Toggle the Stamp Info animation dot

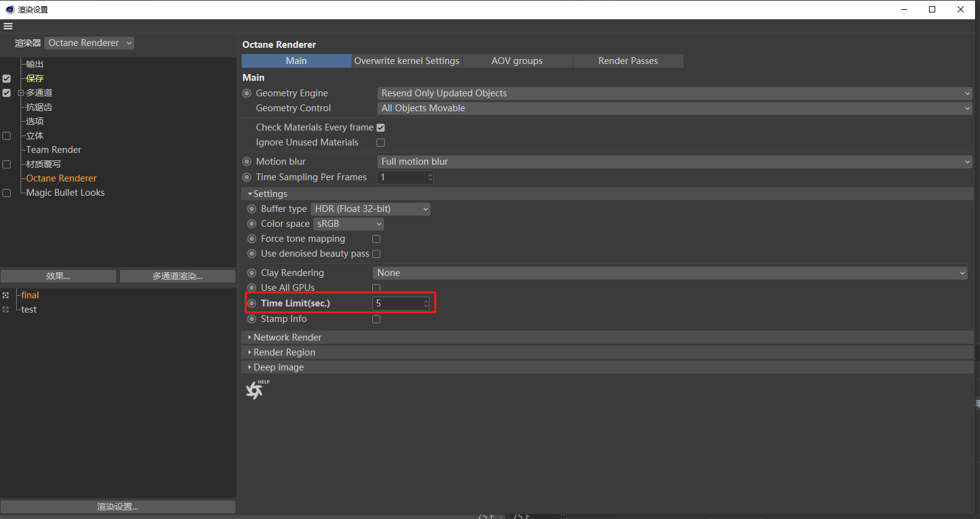(x=252, y=319)
